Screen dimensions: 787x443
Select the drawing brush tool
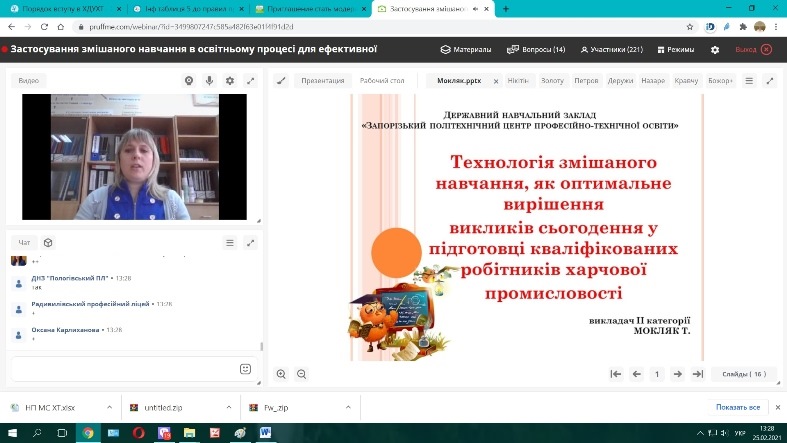pos(282,80)
